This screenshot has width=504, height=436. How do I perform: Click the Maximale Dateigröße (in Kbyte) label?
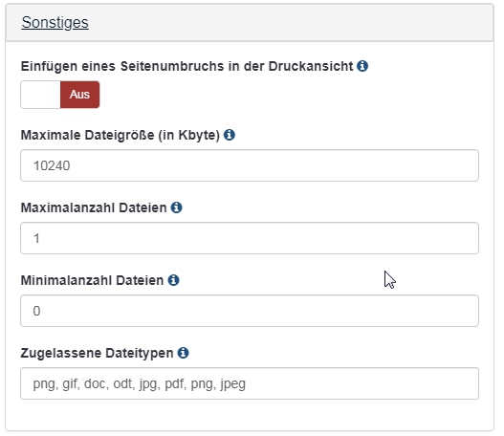(x=121, y=135)
